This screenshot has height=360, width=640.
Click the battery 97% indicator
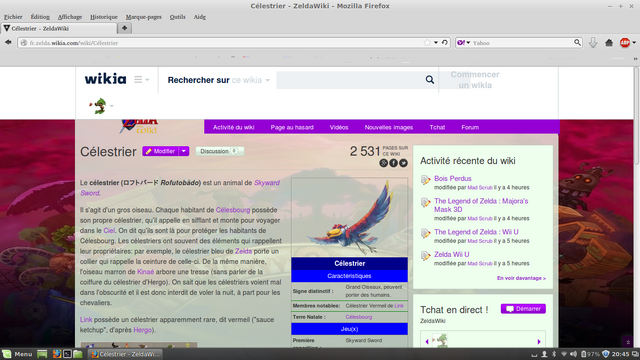click(x=590, y=354)
